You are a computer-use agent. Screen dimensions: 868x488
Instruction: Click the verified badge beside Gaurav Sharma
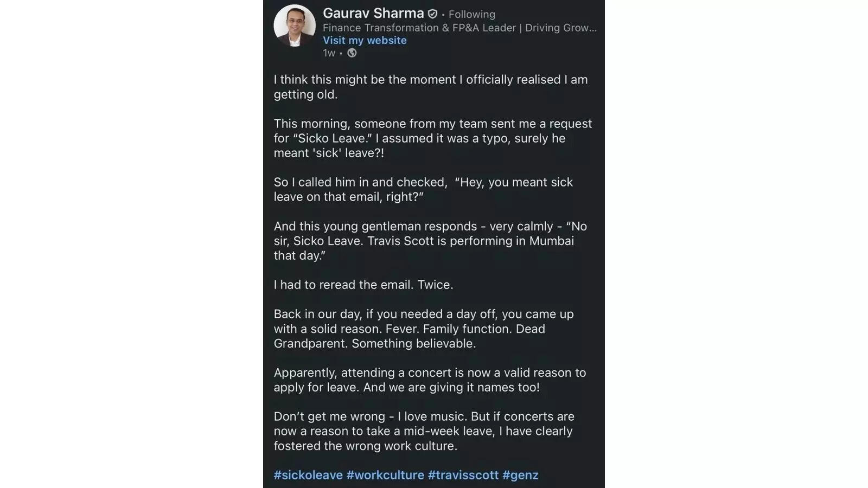pyautogui.click(x=432, y=14)
